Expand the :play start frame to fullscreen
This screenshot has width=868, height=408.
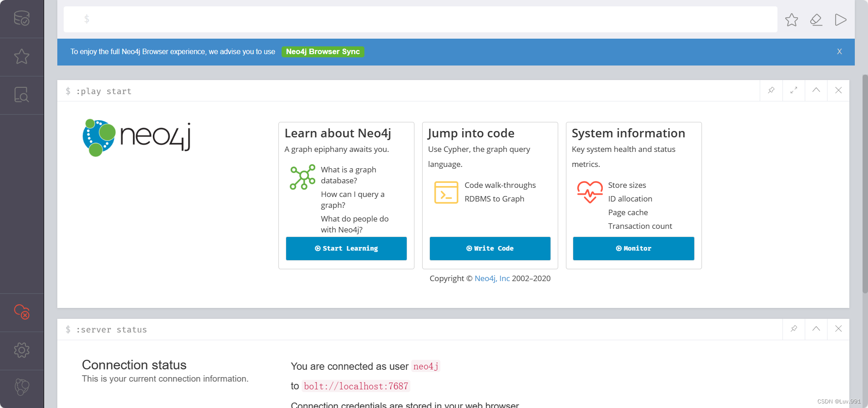(794, 91)
